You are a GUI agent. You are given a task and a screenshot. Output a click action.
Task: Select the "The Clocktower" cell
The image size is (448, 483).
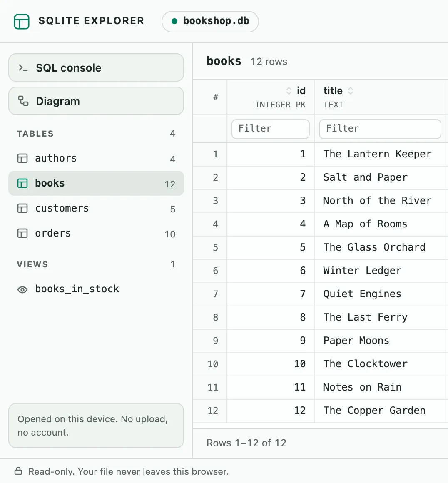pos(381,364)
